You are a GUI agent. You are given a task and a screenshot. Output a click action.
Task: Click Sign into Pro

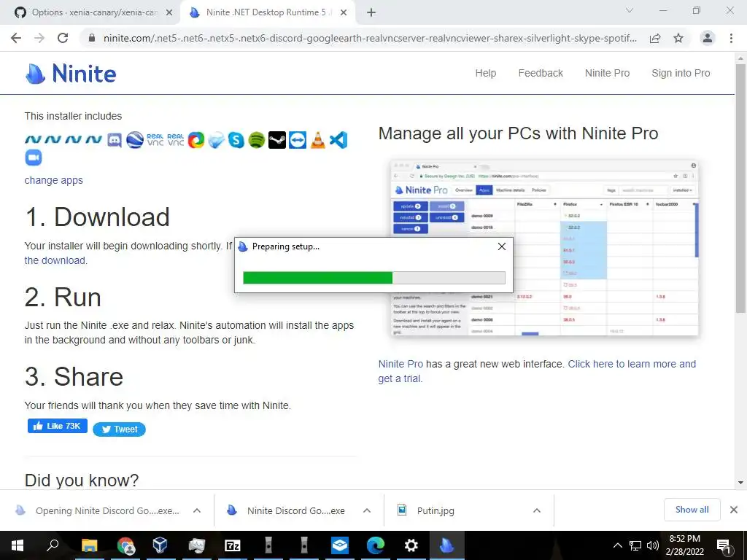click(681, 74)
